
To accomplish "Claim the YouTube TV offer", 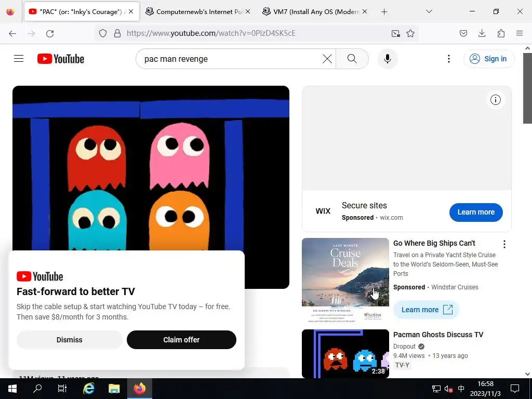I will (181, 340).
